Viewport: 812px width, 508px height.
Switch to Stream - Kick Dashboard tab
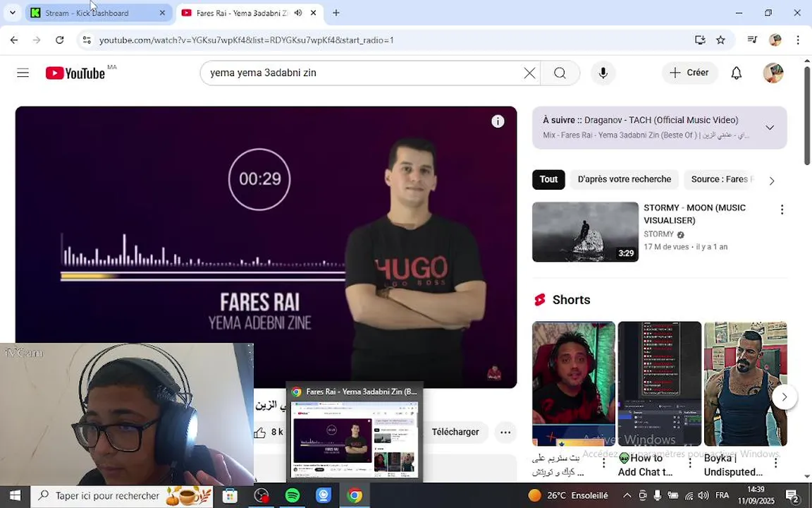pyautogui.click(x=99, y=13)
